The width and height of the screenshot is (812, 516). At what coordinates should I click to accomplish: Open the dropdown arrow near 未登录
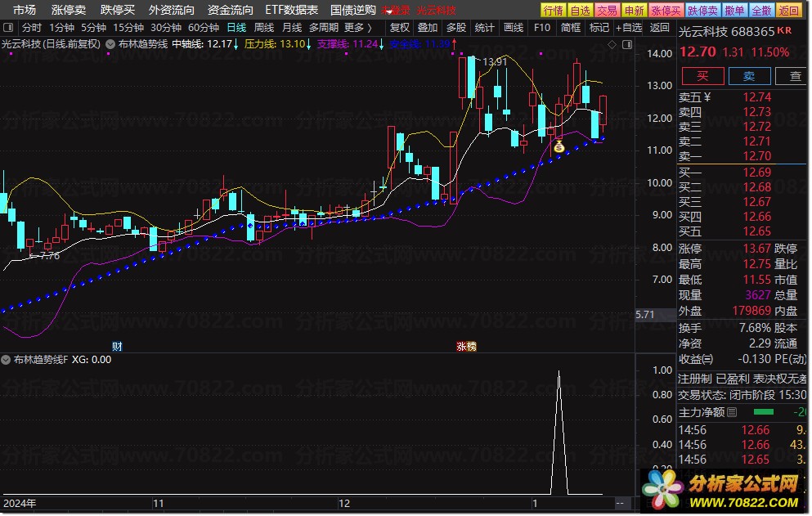[388, 11]
